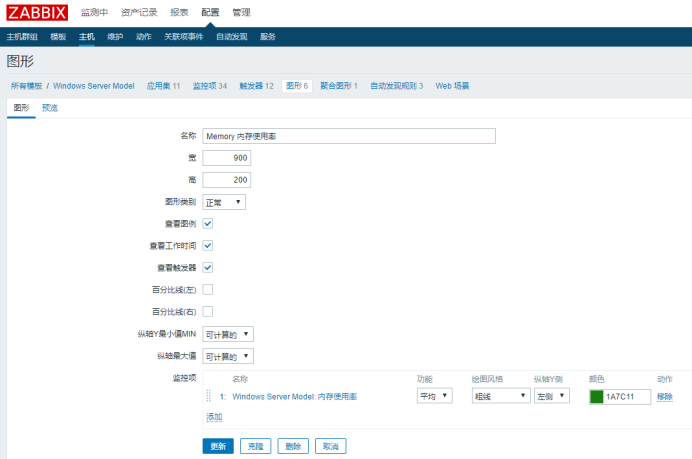The image size is (692, 459).
Task: Open 应用集 11 link
Action: tap(163, 86)
